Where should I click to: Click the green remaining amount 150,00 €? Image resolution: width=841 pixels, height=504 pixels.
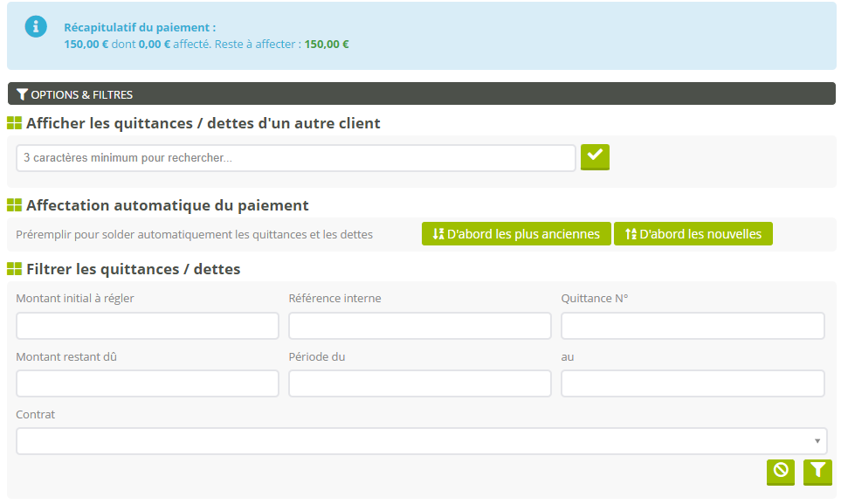click(327, 44)
